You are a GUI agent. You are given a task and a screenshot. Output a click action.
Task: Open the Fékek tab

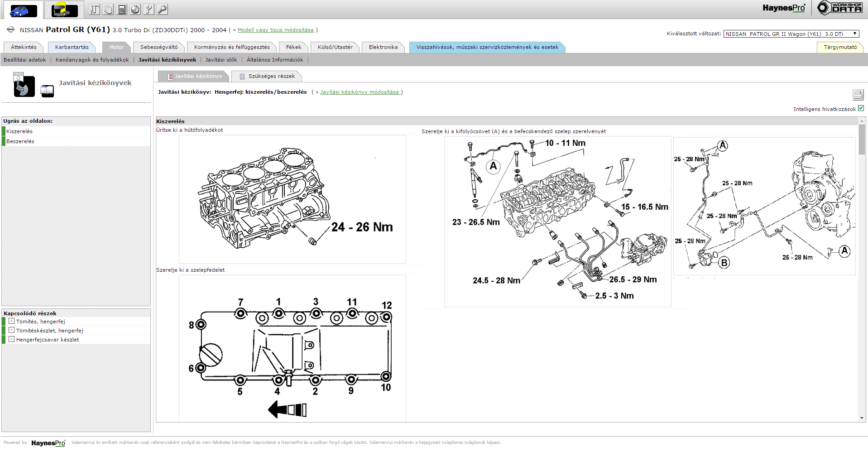pyautogui.click(x=293, y=47)
